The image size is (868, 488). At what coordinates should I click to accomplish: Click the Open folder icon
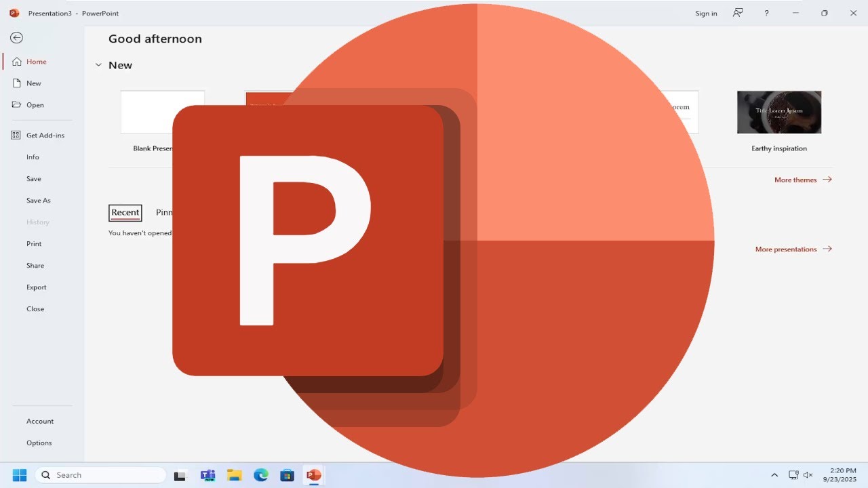16,104
